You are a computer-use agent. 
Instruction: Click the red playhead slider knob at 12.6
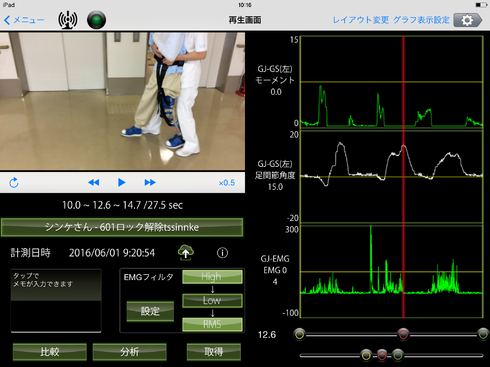(x=403, y=334)
